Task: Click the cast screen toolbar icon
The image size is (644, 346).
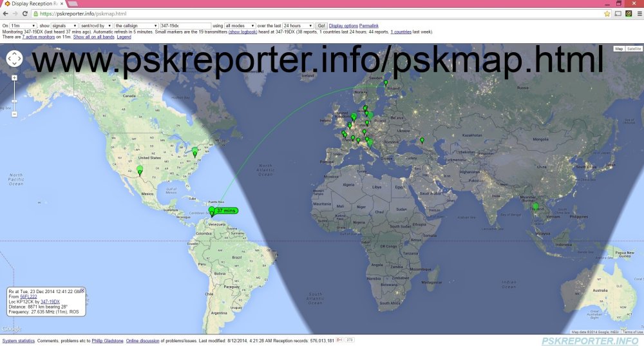Action: [x=618, y=14]
